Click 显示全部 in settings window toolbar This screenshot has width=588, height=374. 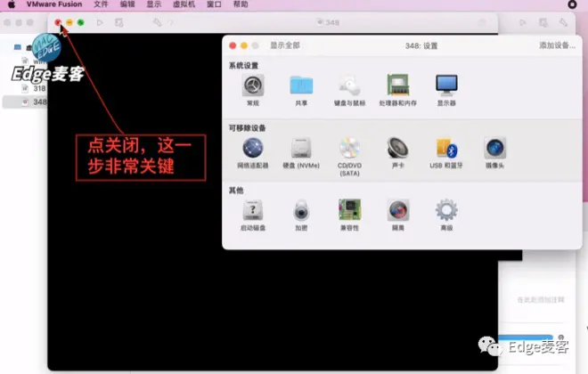pyautogui.click(x=285, y=45)
